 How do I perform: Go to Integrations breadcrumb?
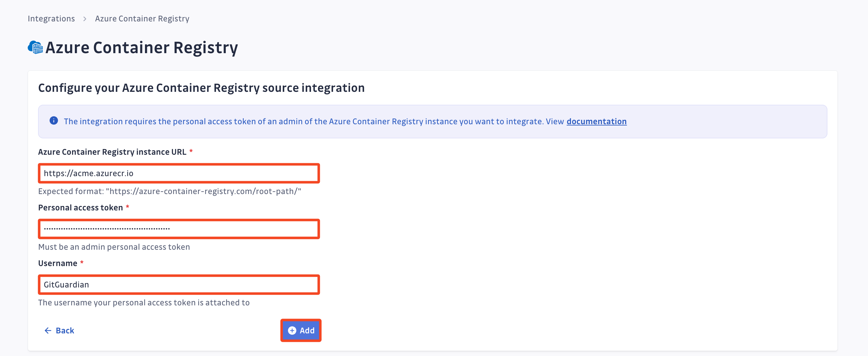coord(51,19)
